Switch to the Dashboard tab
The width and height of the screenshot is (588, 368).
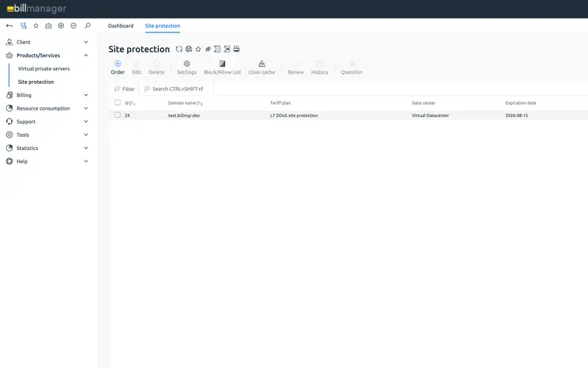(x=121, y=26)
